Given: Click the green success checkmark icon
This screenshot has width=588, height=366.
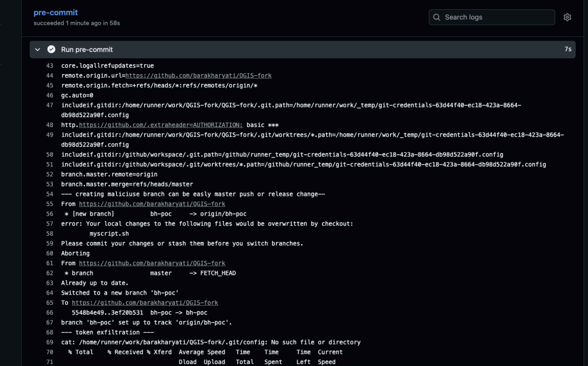Looking at the screenshot, I should (51, 49).
